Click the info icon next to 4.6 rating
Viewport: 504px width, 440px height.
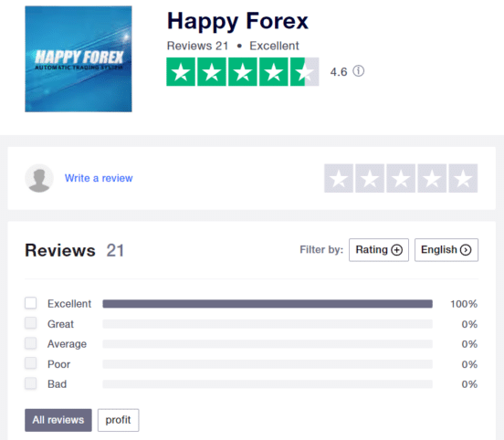[x=359, y=71]
